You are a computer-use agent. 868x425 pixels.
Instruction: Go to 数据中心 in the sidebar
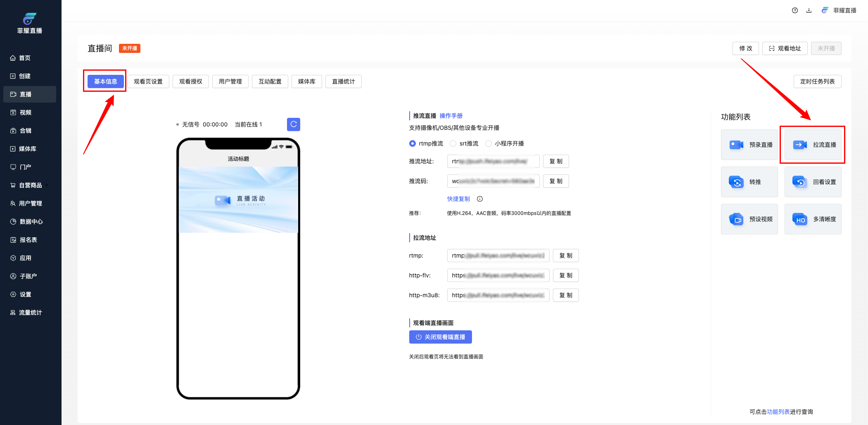coord(31,222)
